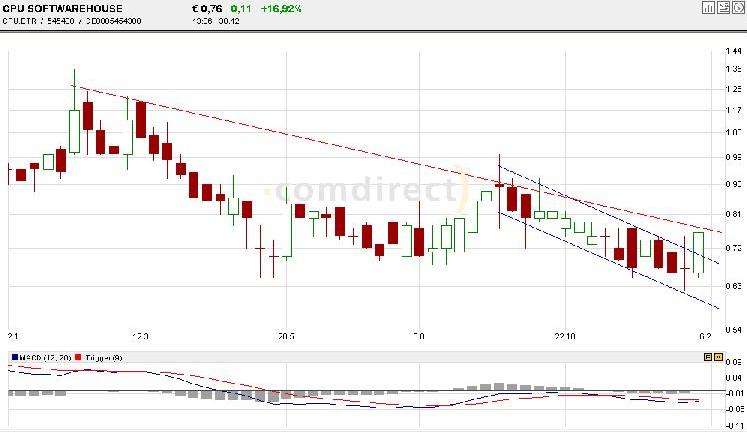
Task: Click the security identifier line under the title
Action: click(72, 21)
